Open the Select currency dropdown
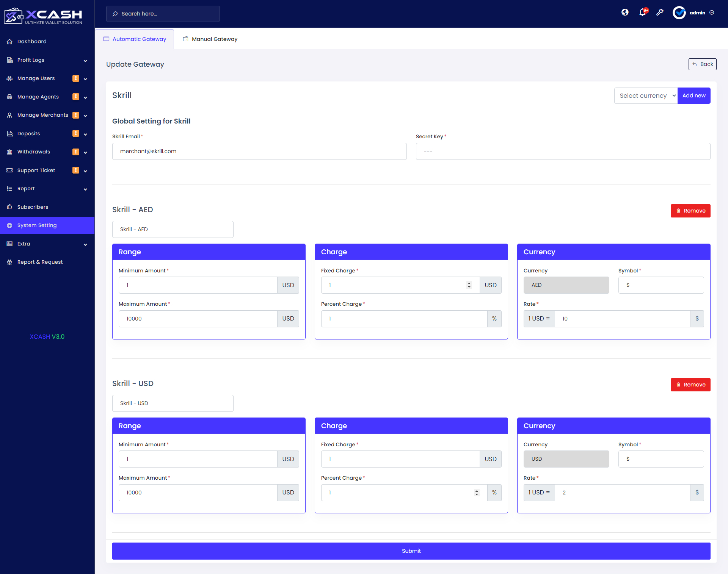The width and height of the screenshot is (728, 574). coord(646,96)
